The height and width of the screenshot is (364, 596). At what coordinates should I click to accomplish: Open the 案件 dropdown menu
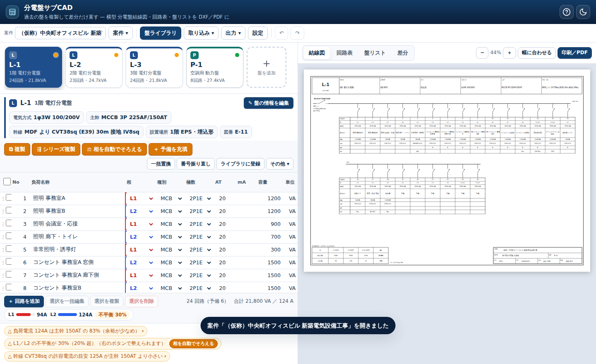pyautogui.click(x=120, y=33)
